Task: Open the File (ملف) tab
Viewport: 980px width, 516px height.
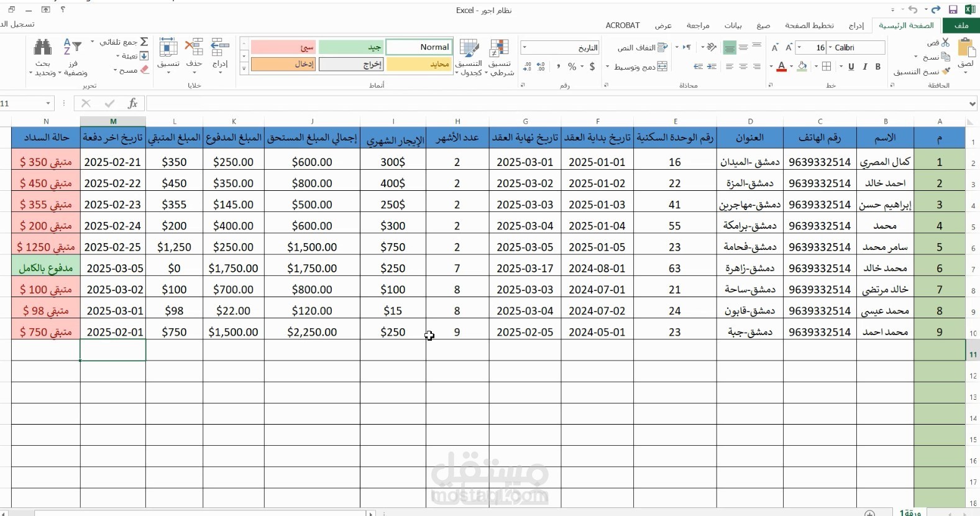Action: point(961,25)
